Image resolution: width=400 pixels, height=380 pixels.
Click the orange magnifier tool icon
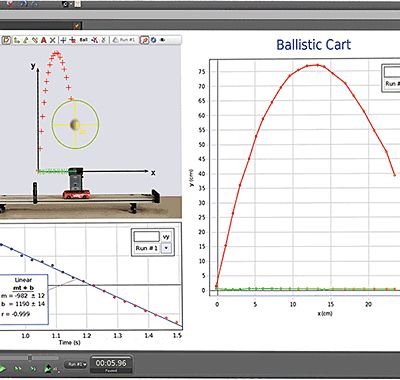pos(144,40)
